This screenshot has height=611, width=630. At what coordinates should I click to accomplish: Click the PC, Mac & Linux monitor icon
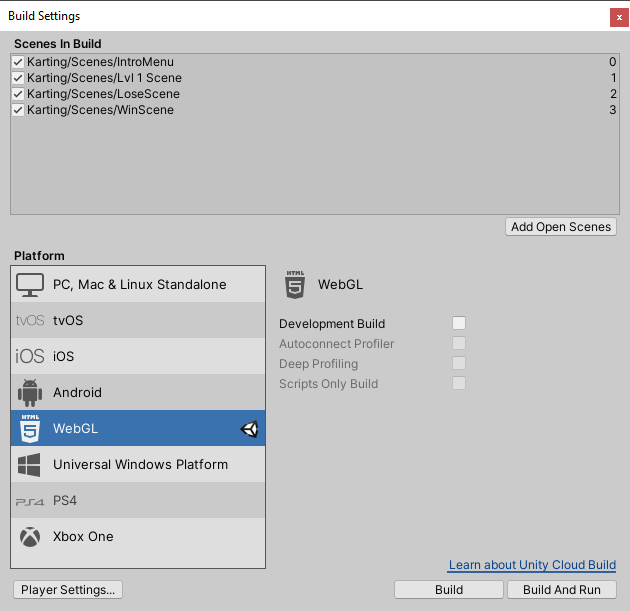pos(30,285)
